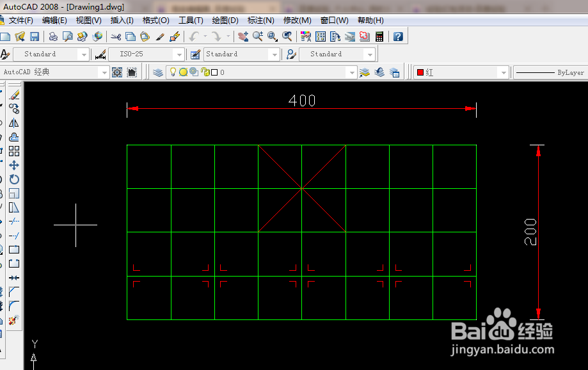Image resolution: width=588 pixels, height=370 pixels.
Task: Open the 绘图(D) menu
Action: [225, 20]
